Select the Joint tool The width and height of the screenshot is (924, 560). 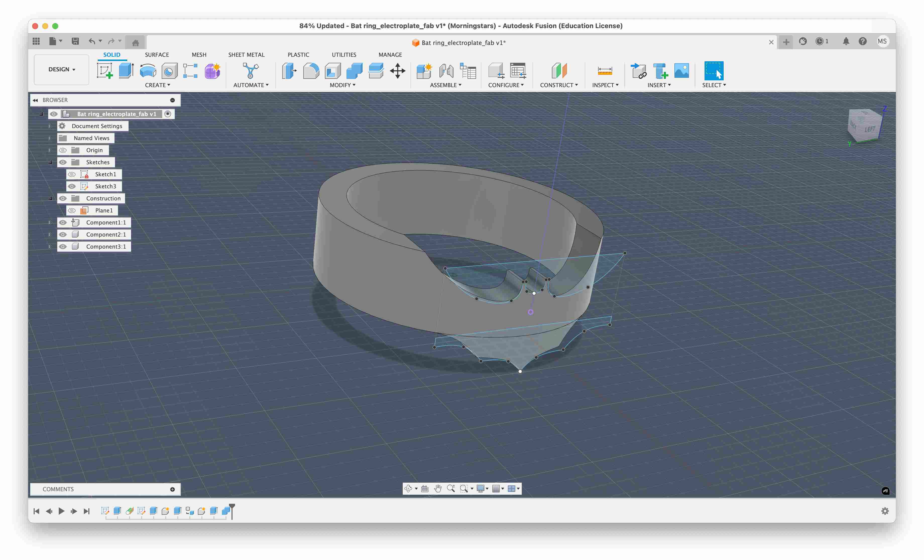tap(446, 71)
